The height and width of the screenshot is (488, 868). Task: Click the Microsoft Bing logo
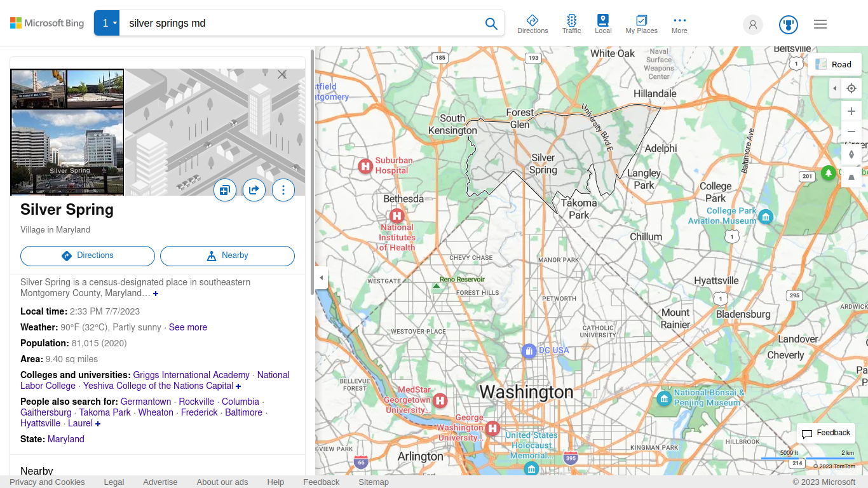[x=47, y=24]
